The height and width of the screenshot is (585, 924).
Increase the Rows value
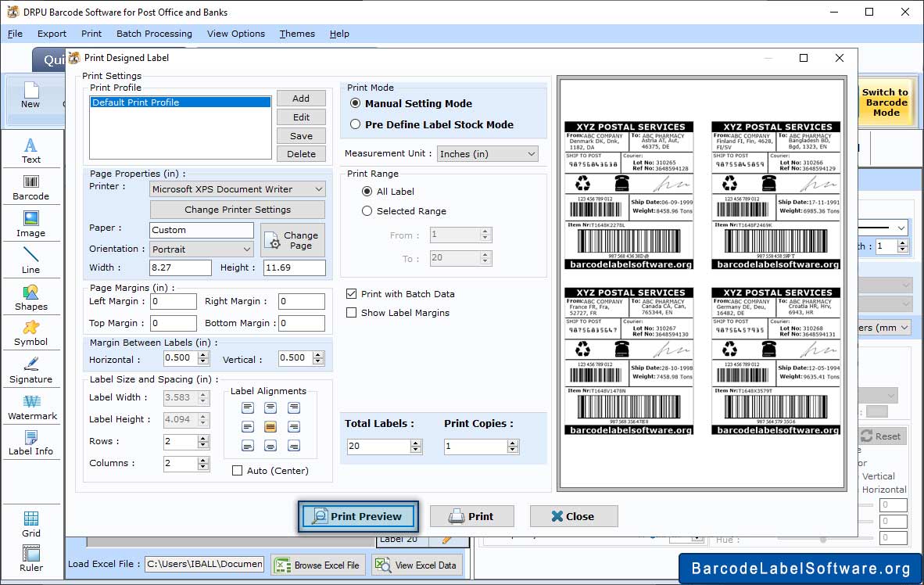pos(203,438)
